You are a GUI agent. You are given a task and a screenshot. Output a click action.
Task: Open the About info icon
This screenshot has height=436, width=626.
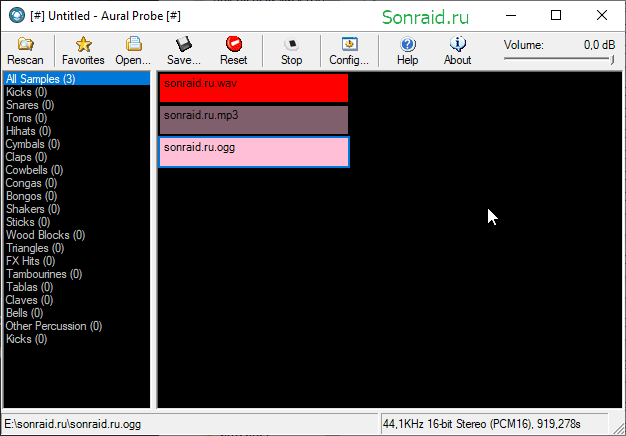[458, 44]
